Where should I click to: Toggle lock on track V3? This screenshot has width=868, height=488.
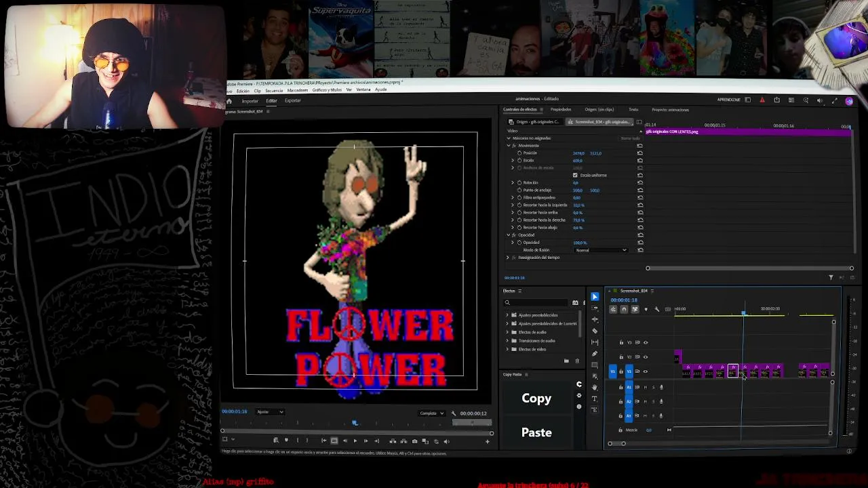pos(621,342)
